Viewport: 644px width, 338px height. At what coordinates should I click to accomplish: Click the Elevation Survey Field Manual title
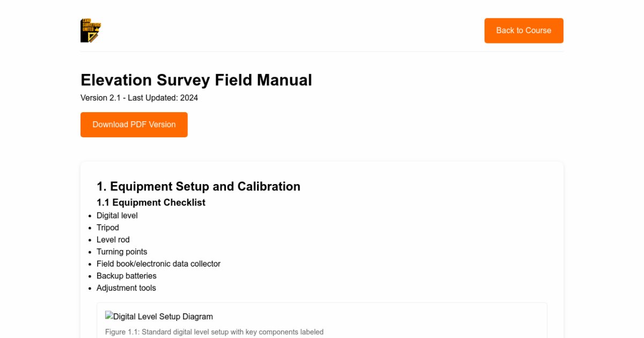196,80
